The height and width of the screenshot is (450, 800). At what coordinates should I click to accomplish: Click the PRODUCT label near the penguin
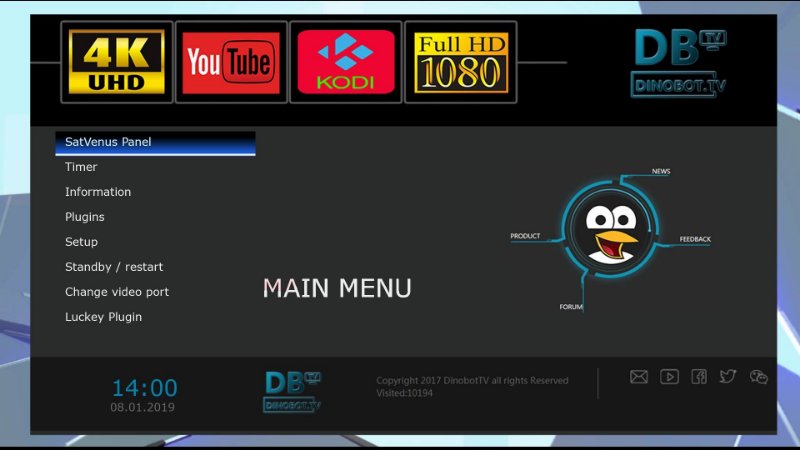point(525,236)
